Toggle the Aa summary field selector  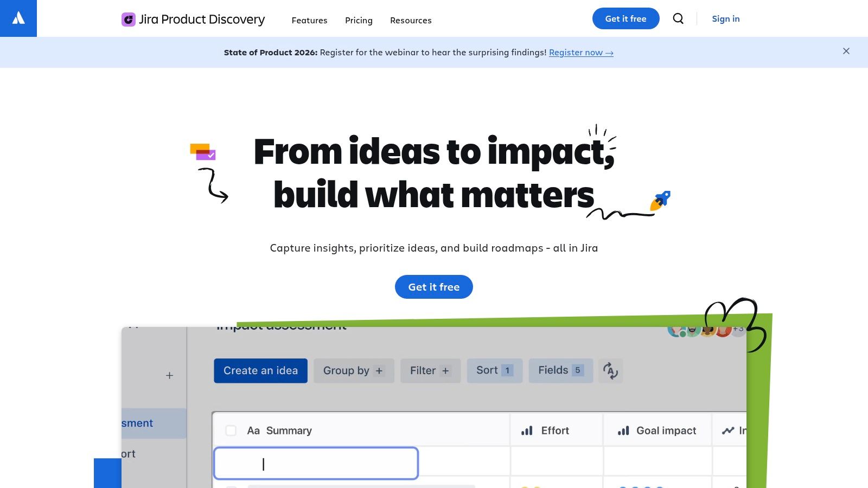[253, 430]
